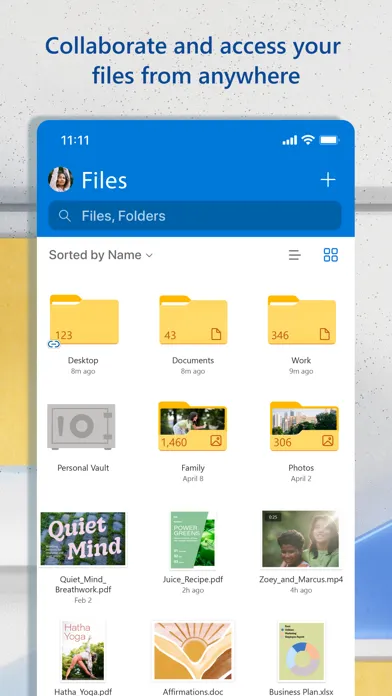
Task: Open the Hatha Yoga pdf thumbnail
Action: click(83, 651)
